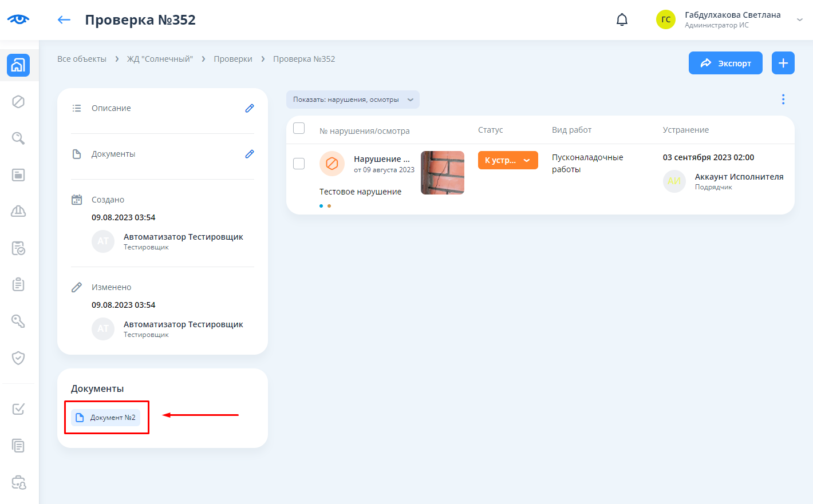This screenshot has height=504, width=813.
Task: Click the blue plus add button
Action: click(783, 63)
